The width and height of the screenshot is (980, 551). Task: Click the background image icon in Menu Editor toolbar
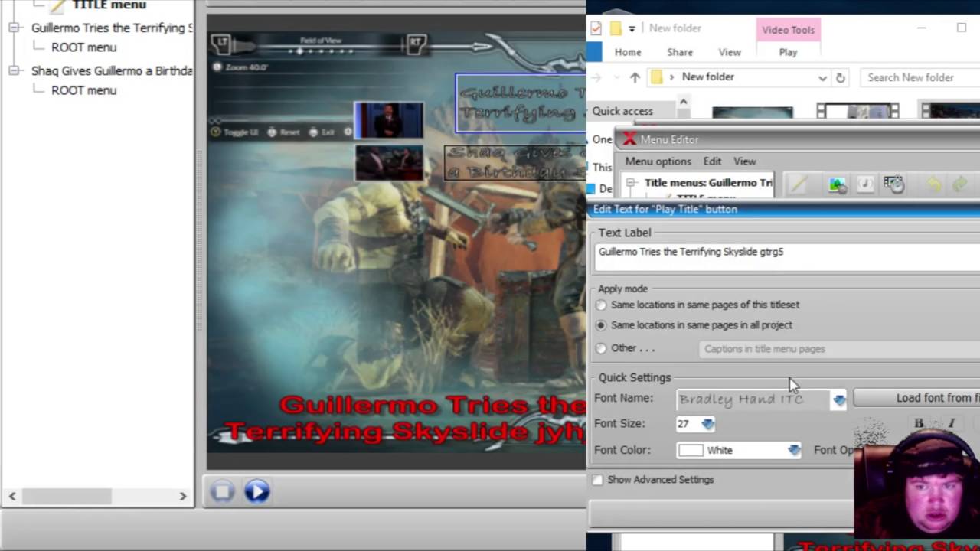click(837, 184)
